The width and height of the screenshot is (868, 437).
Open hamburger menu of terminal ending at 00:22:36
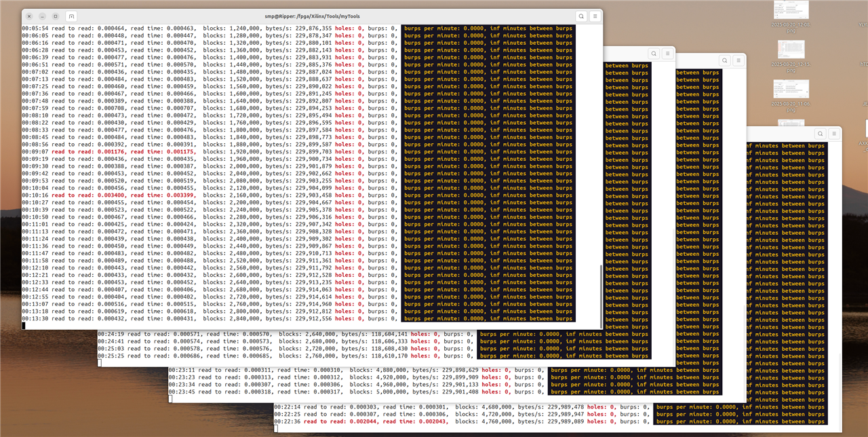point(833,134)
